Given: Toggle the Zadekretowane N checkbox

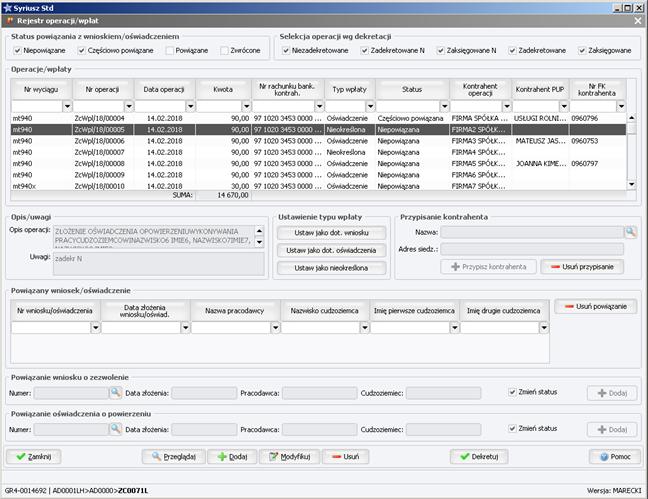Looking at the screenshot, I should coord(364,50).
